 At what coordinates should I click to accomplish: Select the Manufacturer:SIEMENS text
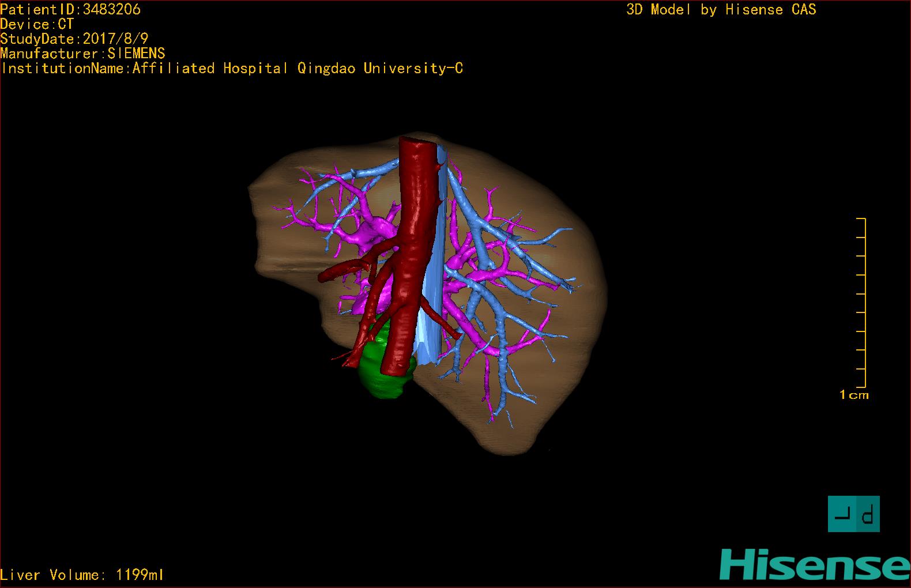pyautogui.click(x=82, y=54)
